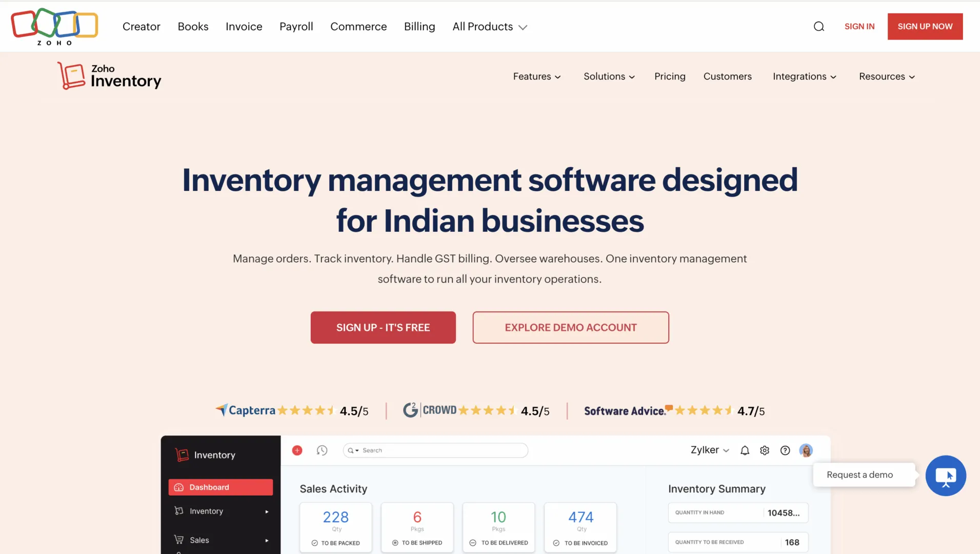
Task: Click the Zoho logo
Action: point(54,27)
